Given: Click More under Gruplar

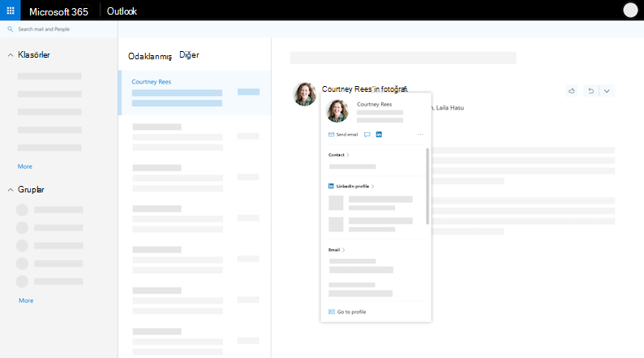Looking at the screenshot, I should 26,300.
